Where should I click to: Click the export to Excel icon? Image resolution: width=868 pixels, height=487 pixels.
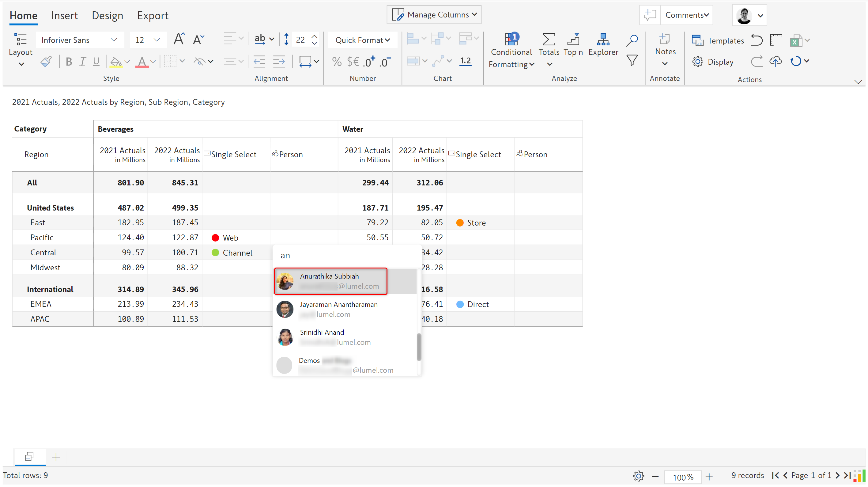coord(795,41)
